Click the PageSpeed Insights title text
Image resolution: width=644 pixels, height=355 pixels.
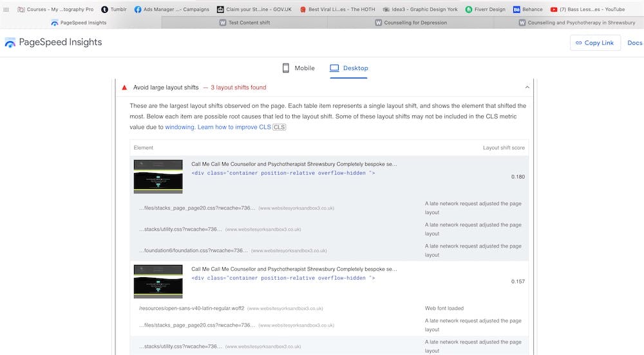[61, 42]
